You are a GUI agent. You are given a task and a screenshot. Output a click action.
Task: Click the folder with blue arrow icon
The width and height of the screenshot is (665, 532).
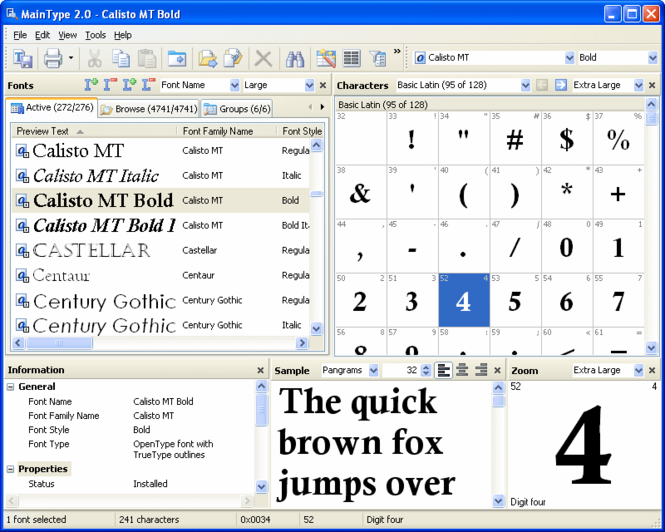point(208,58)
